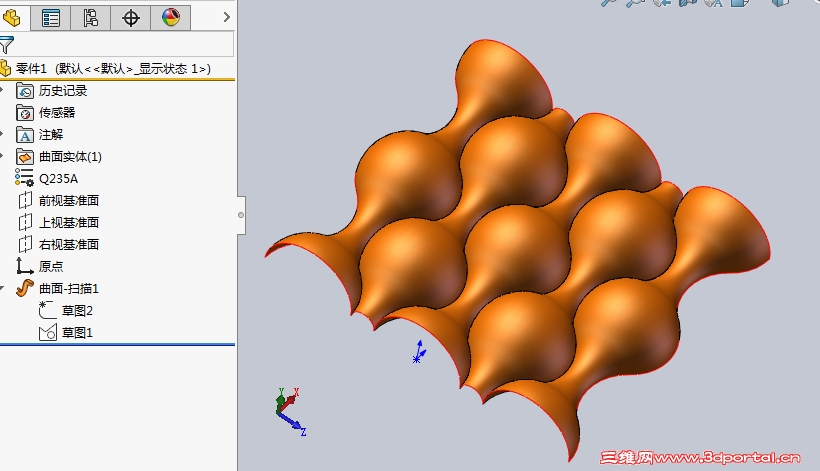The height and width of the screenshot is (471, 820).
Task: Click the Z axis of the orientation triad
Action: tap(292, 422)
